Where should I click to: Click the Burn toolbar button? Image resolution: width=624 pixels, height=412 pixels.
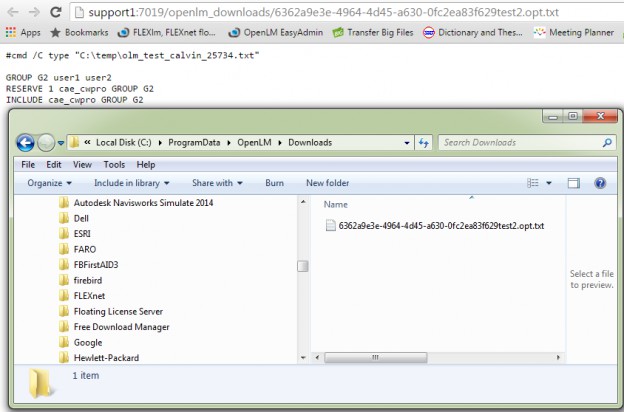[274, 183]
